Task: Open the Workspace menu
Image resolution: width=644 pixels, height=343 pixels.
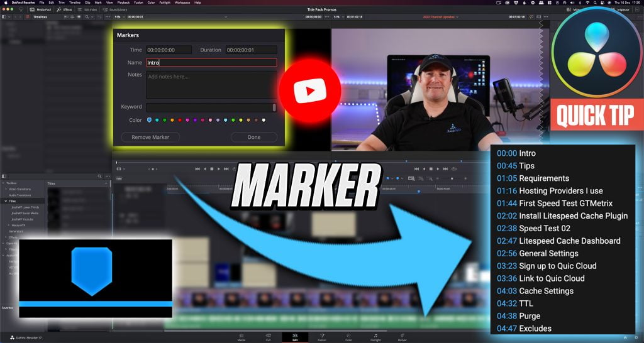Action: [x=182, y=3]
